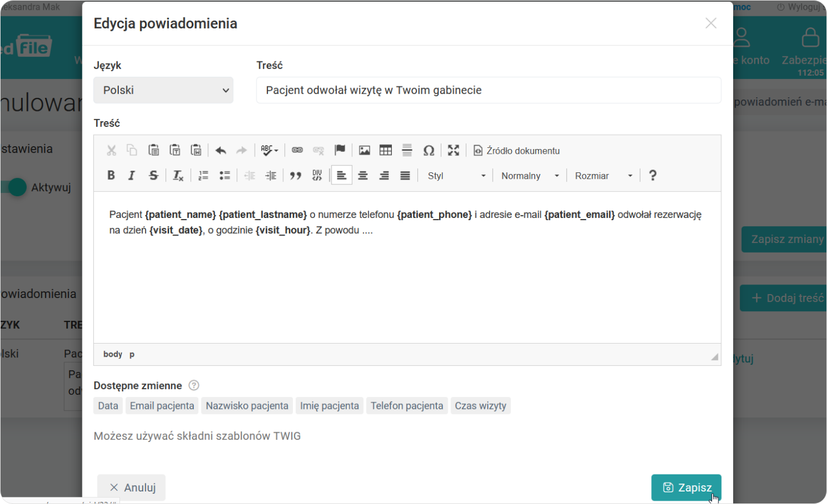Insert the Data variable

point(108,406)
